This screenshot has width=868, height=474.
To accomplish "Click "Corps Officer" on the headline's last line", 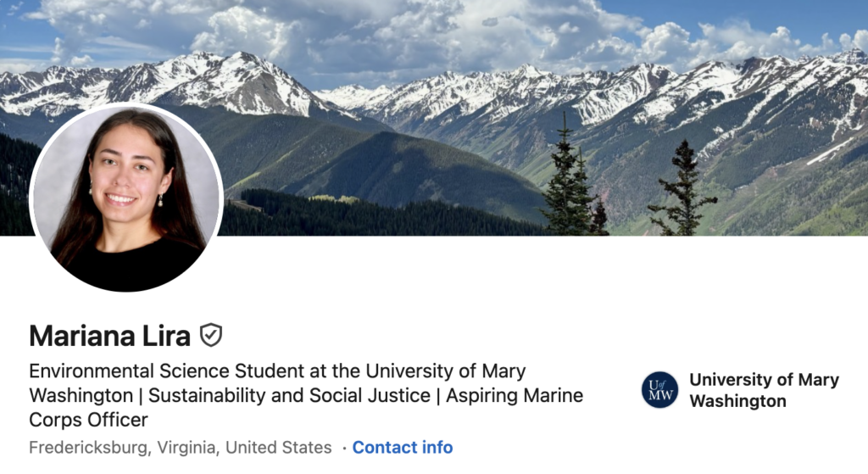I will click(x=88, y=420).
